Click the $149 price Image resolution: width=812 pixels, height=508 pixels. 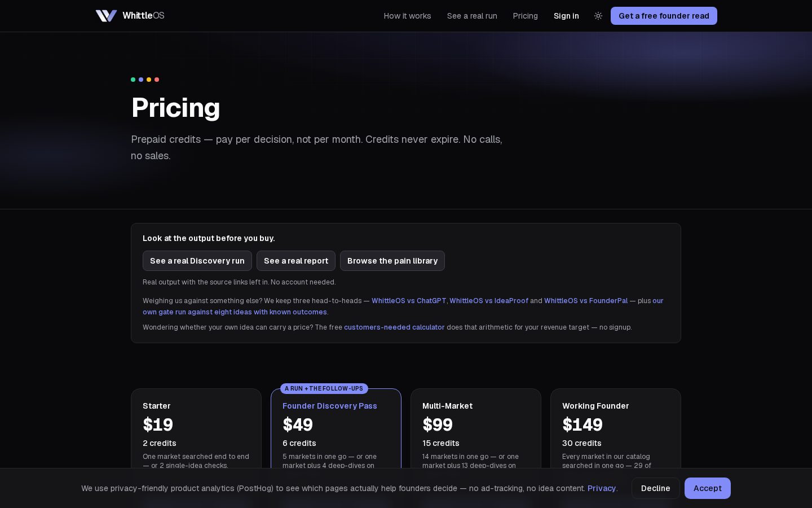(582, 424)
